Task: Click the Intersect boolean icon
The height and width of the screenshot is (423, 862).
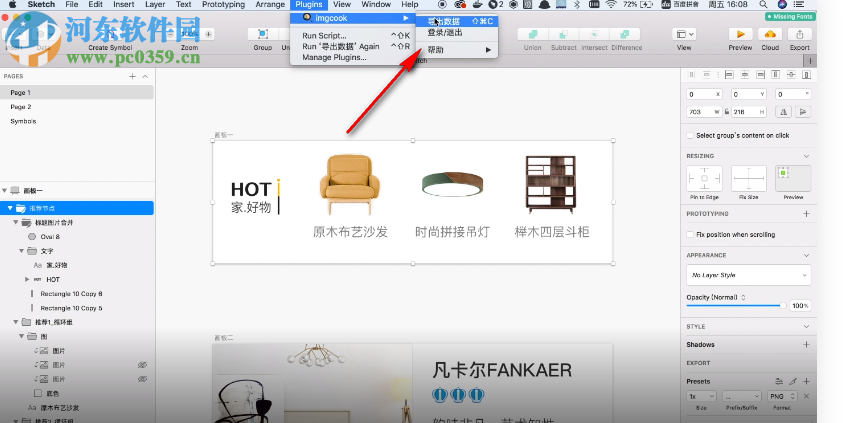Action: tap(594, 34)
